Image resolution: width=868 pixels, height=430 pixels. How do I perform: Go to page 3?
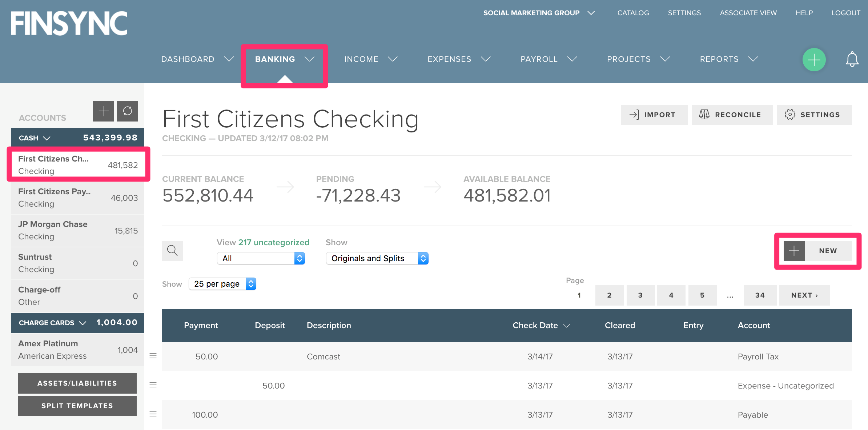click(640, 295)
